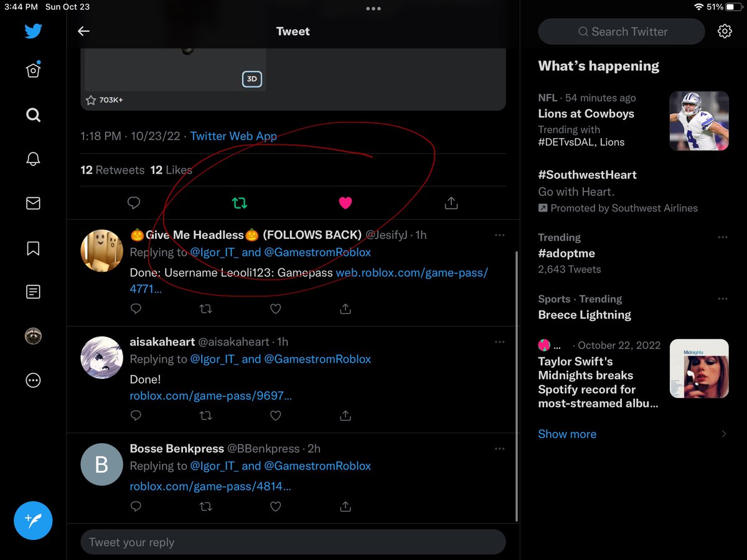This screenshot has width=747, height=560.
Task: Unlike the main tweet with pink heart
Action: 345,202
